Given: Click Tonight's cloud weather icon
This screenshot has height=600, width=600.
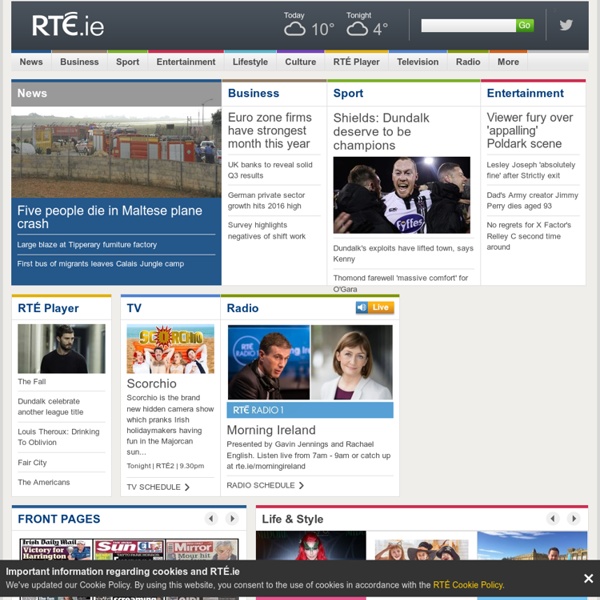Looking at the screenshot, I should pos(357,29).
